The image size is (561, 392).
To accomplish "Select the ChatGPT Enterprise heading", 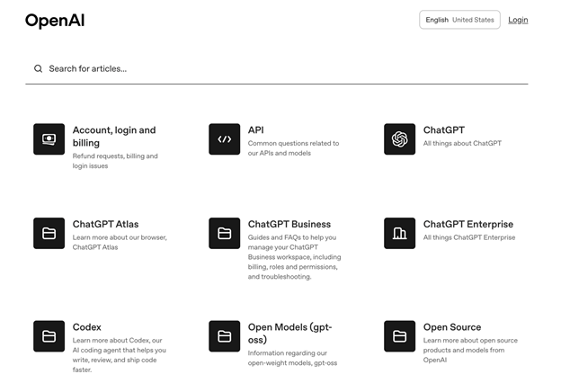I will pyautogui.click(x=467, y=224).
